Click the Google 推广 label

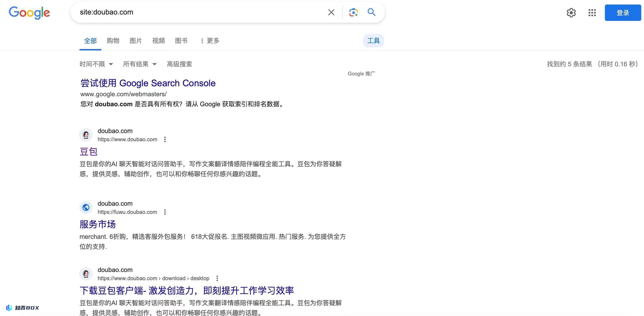[361, 74]
